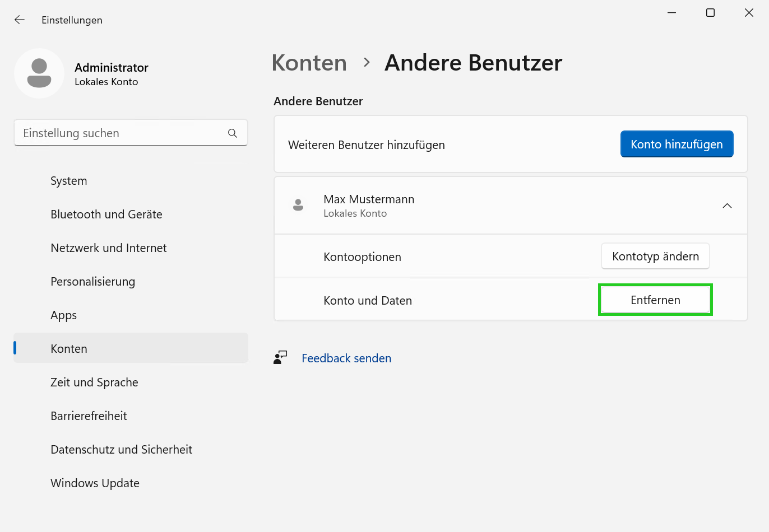Select Personalisierung in the sidebar
The height and width of the screenshot is (532, 769).
(92, 281)
